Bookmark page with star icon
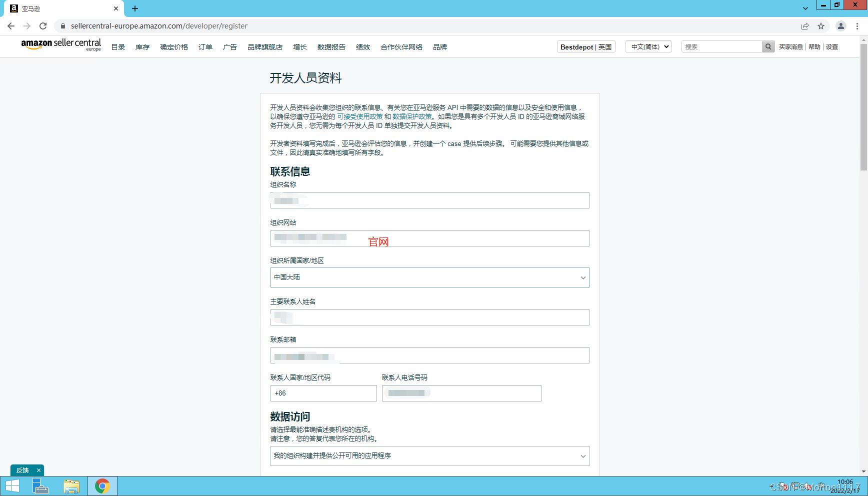868x496 pixels. coord(821,26)
